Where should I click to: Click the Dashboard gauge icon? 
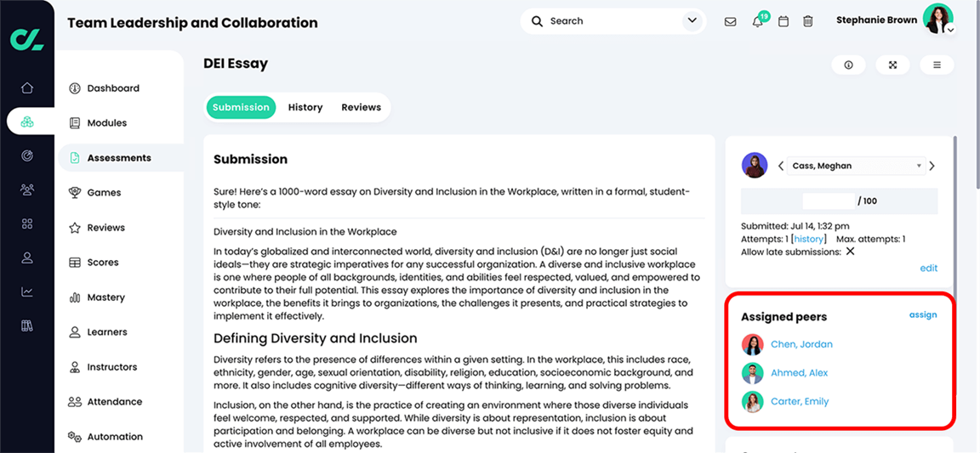tap(74, 88)
